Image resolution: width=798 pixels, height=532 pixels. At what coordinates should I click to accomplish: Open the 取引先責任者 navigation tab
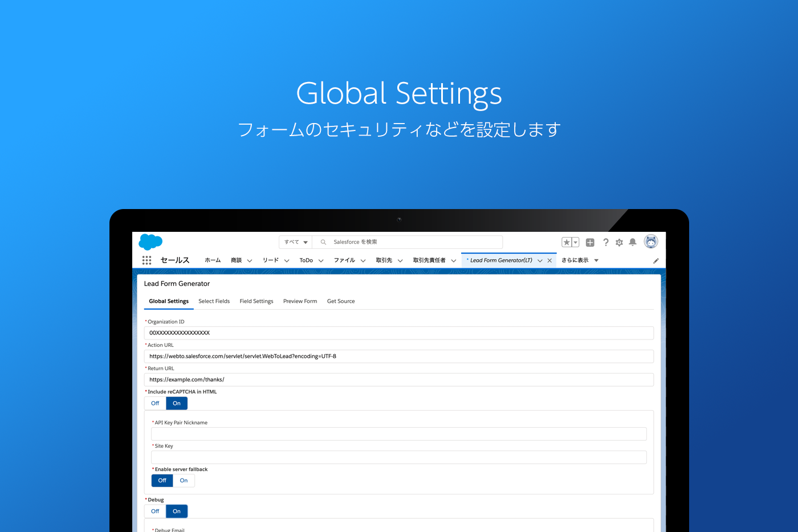tap(429, 260)
